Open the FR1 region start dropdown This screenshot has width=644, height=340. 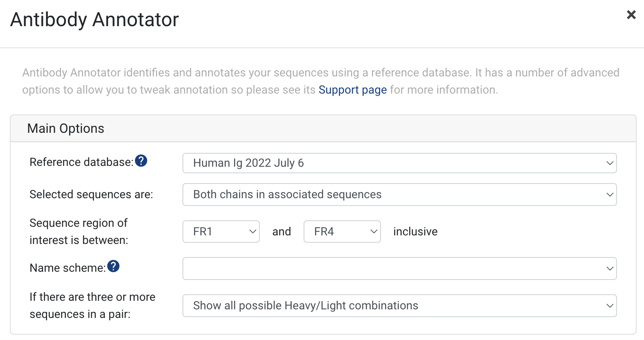coord(221,231)
